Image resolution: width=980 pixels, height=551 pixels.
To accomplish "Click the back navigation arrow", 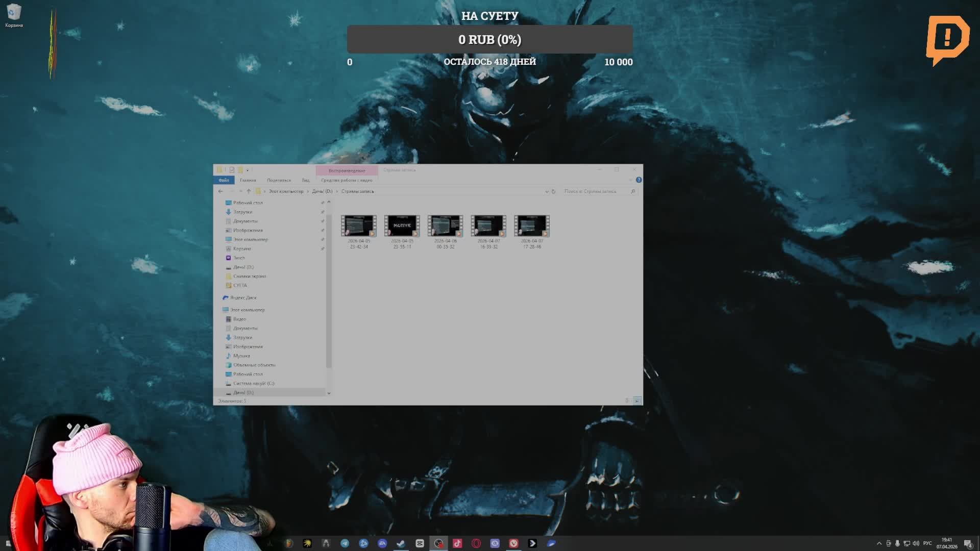I will [x=220, y=191].
